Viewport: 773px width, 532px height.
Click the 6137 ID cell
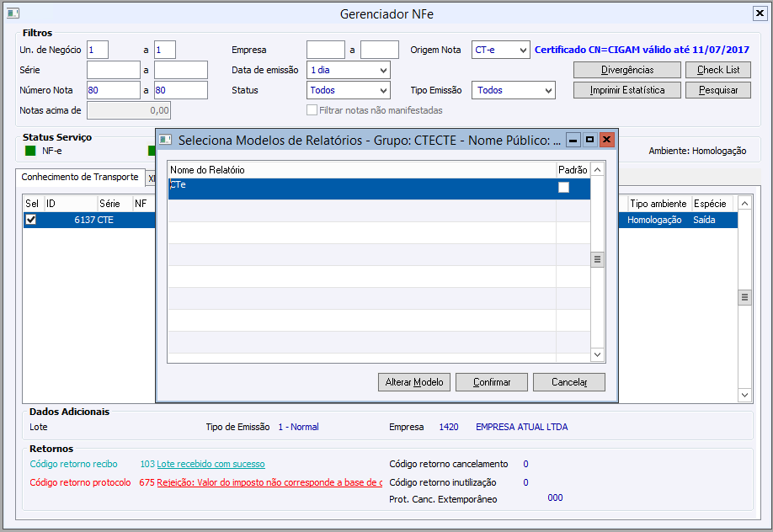tap(84, 220)
